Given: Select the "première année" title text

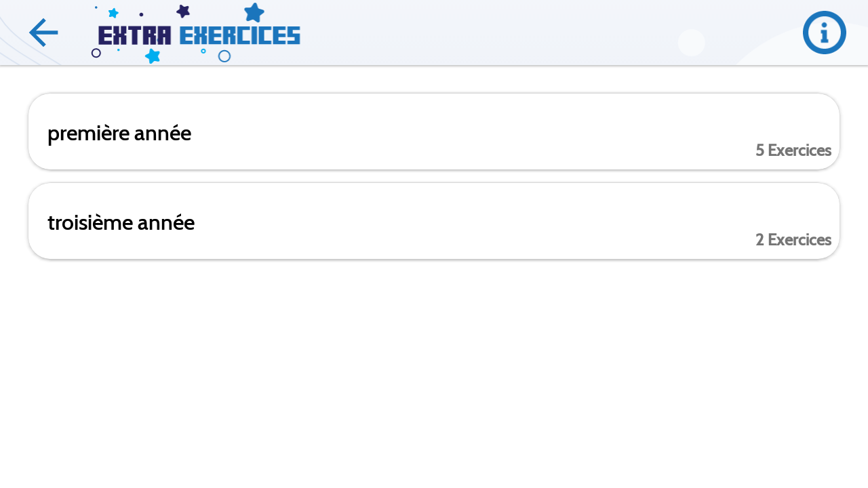Looking at the screenshot, I should coord(119,134).
